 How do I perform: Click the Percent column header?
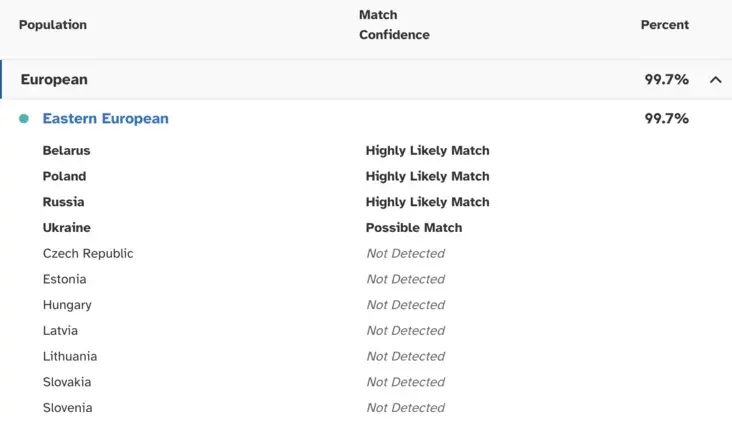(x=664, y=25)
